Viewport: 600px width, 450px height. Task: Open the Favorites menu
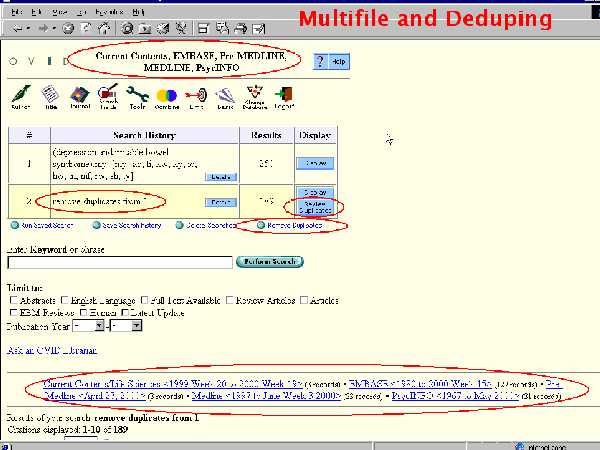tap(109, 12)
